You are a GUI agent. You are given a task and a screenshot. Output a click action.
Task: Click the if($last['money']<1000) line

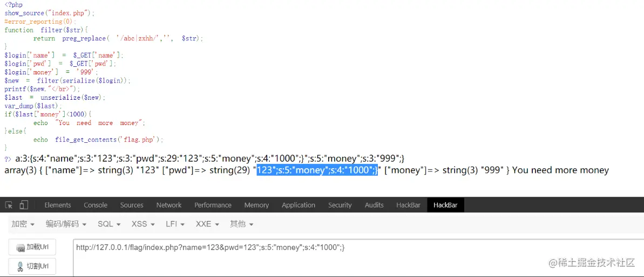[x=48, y=114]
